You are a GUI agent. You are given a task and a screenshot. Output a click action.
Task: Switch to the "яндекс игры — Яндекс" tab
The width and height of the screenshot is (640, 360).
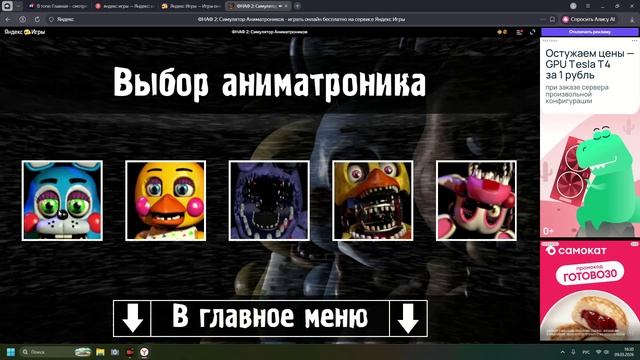[124, 6]
